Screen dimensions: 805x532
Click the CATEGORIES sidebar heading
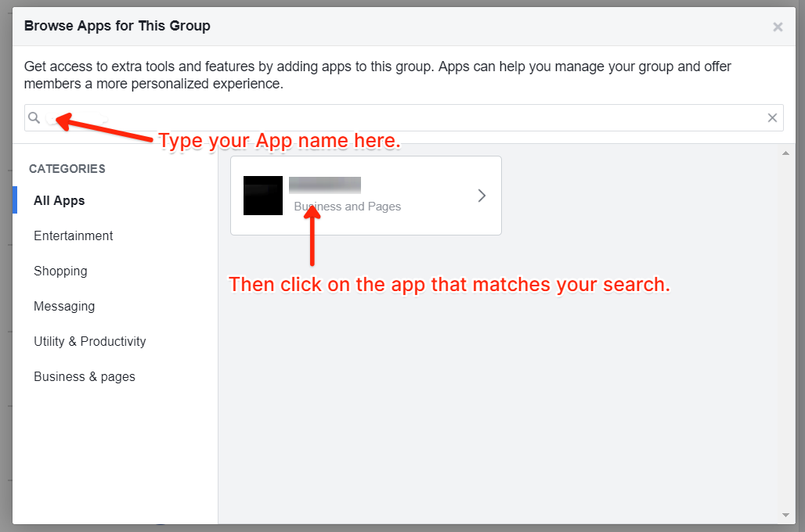click(67, 168)
